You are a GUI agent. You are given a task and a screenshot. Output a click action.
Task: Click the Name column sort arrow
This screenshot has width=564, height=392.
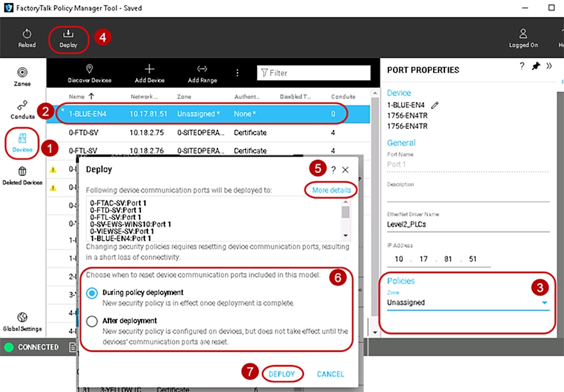coord(91,96)
